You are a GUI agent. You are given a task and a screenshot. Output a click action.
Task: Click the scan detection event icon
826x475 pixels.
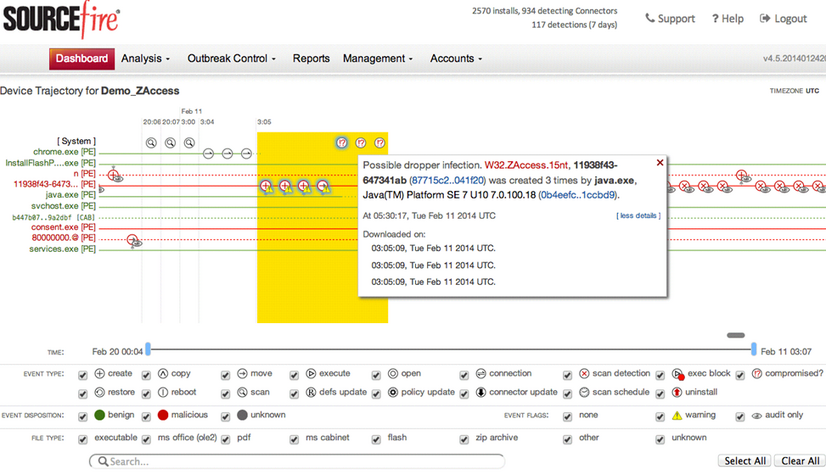(x=584, y=373)
